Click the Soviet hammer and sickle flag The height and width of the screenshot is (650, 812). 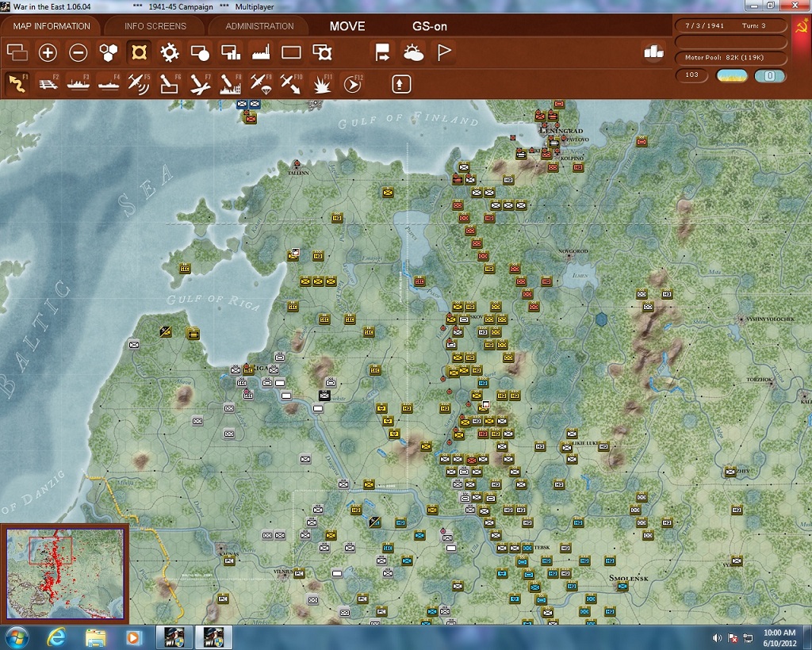(x=801, y=25)
